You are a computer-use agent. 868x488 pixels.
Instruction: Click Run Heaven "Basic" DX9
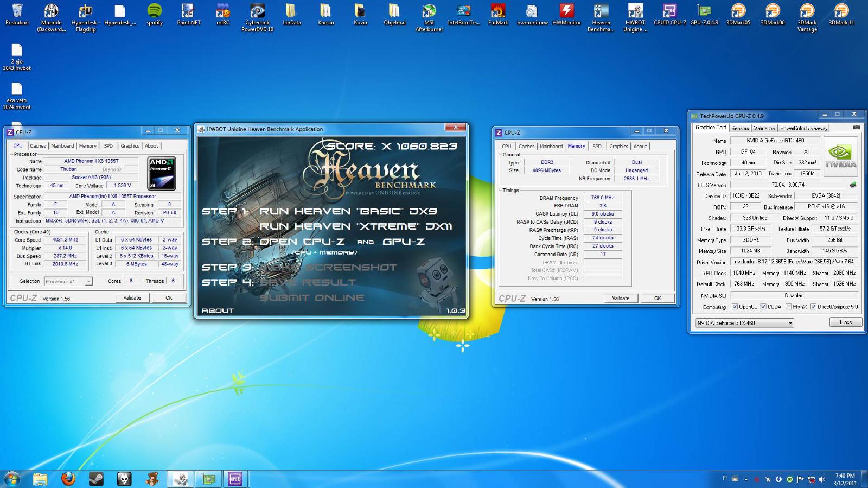348,211
